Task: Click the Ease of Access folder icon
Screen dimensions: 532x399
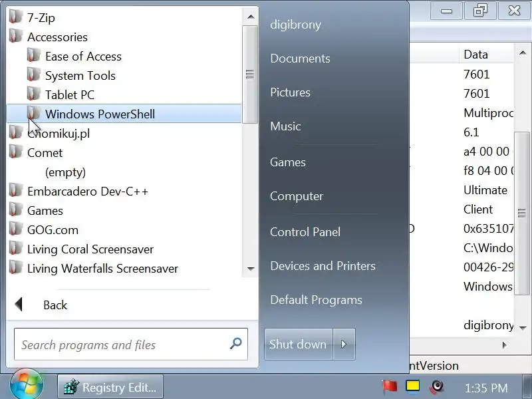Action: coord(34,55)
